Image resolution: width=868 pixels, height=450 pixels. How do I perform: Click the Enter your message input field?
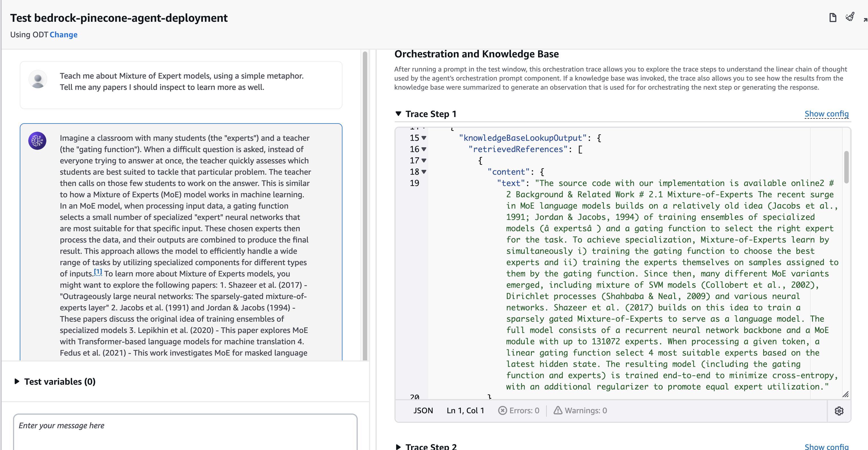click(x=185, y=431)
